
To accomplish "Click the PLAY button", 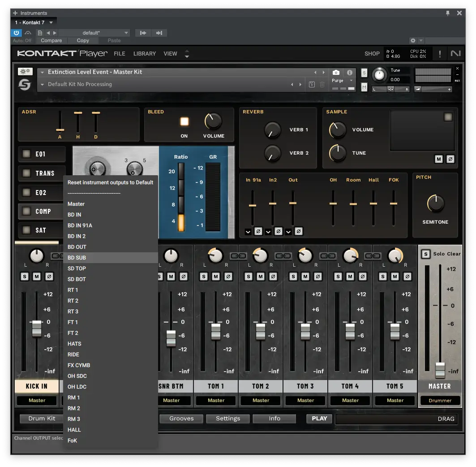I will [319, 419].
